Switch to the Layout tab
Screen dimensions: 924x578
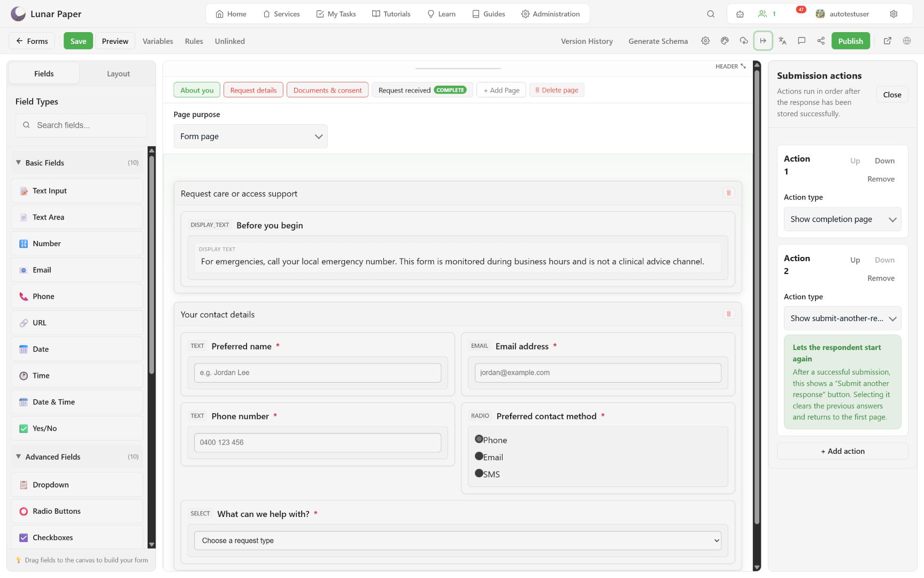(x=118, y=74)
